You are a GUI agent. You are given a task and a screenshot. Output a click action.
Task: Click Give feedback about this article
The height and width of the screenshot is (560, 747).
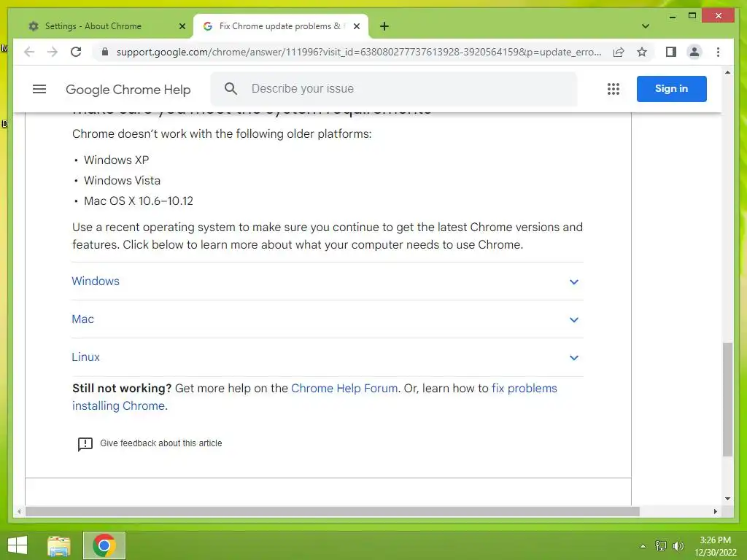161,443
